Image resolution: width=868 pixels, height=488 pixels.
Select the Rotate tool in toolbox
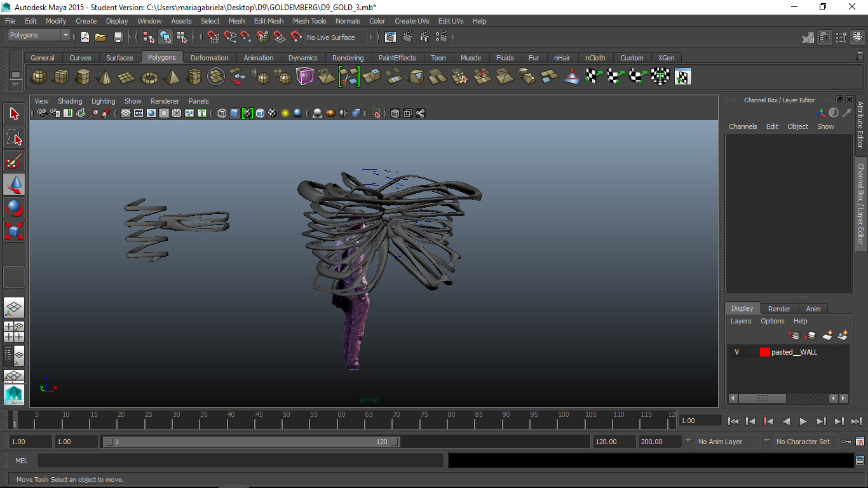14,207
